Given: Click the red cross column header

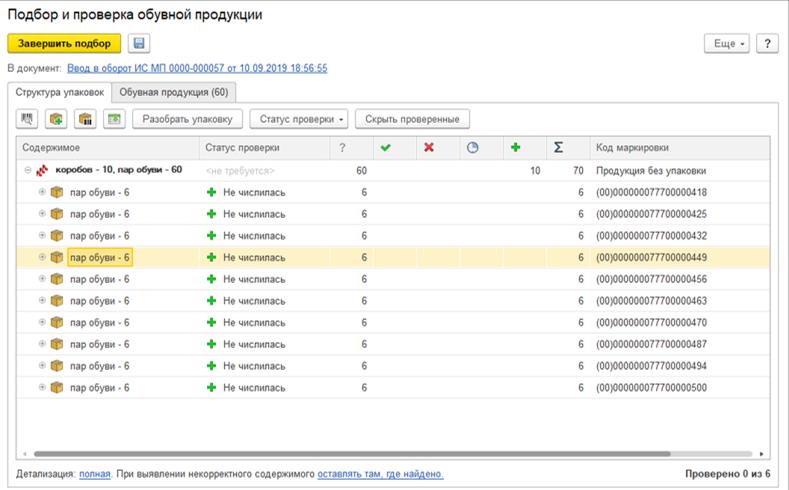Looking at the screenshot, I should (x=428, y=147).
